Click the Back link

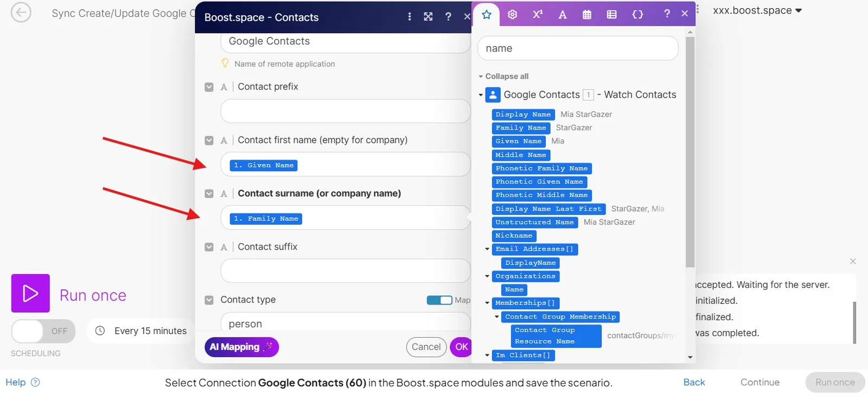coord(694,382)
